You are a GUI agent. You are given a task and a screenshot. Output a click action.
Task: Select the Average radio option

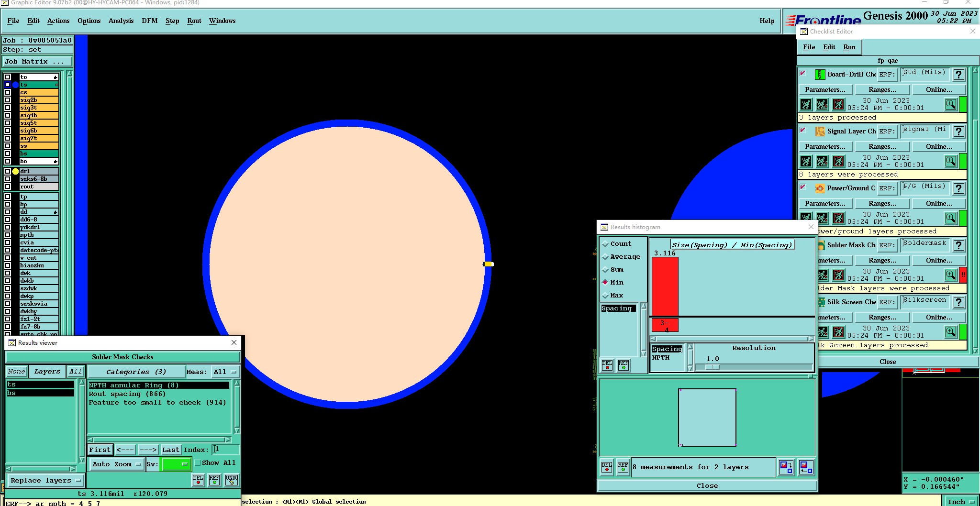point(605,257)
